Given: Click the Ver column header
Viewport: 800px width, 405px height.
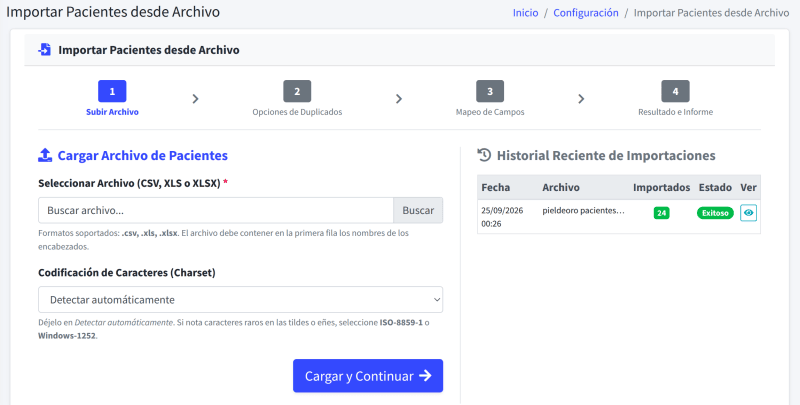Looking at the screenshot, I should 748,187.
